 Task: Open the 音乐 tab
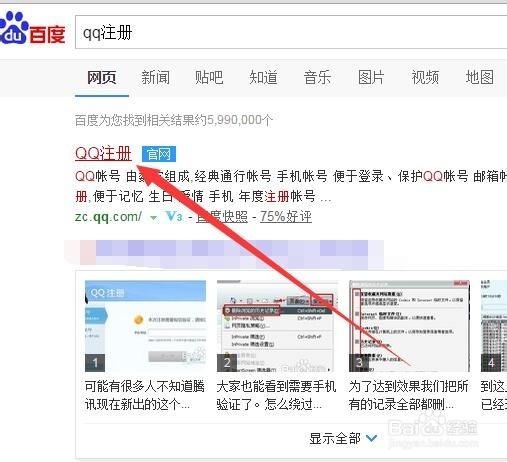click(317, 77)
